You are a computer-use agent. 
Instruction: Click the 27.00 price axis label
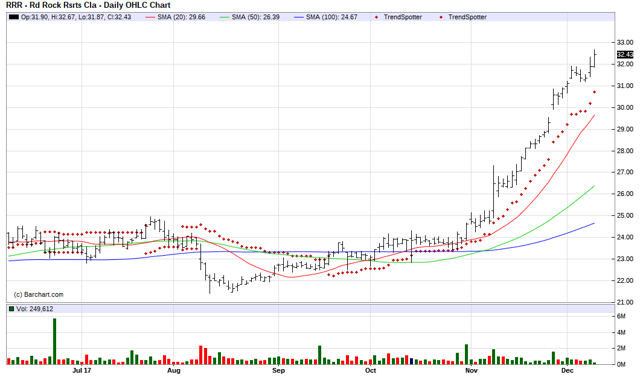pos(625,172)
